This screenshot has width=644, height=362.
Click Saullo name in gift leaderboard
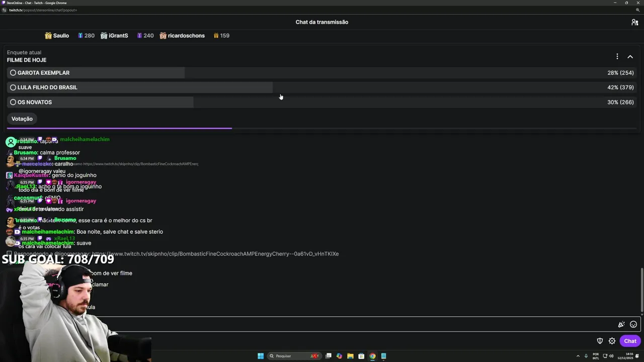(x=61, y=36)
